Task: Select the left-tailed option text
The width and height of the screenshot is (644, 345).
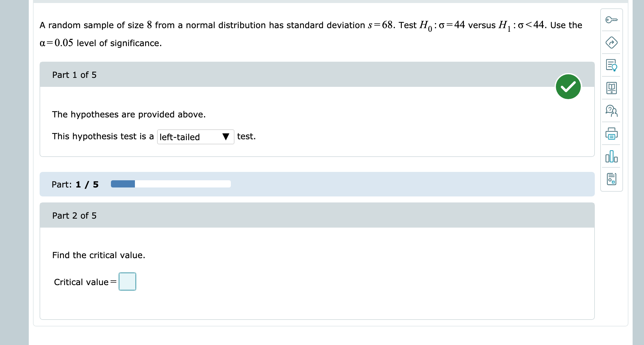Action: coord(179,137)
